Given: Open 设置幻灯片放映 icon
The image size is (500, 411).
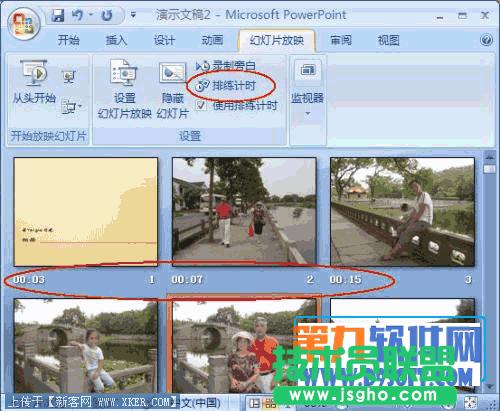Looking at the screenshot, I should tap(124, 89).
